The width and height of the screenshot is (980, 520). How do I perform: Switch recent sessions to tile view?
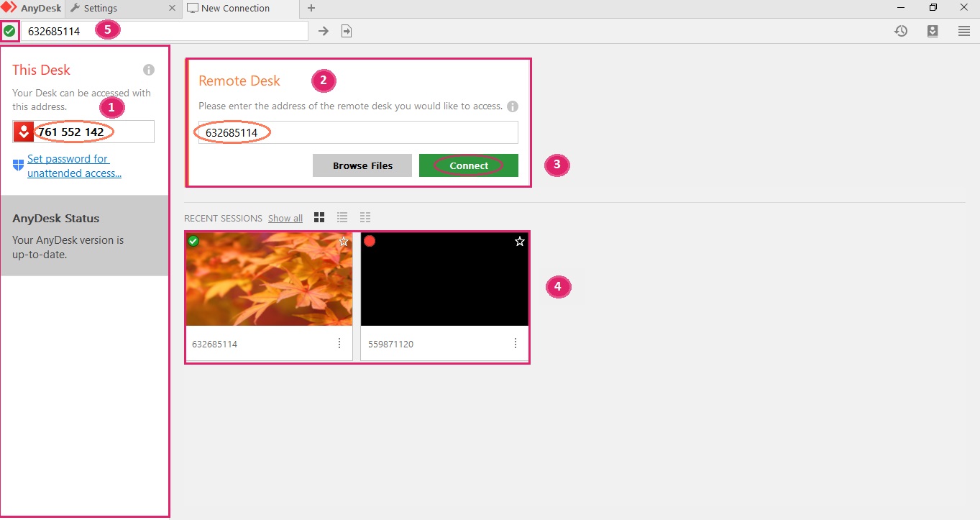(x=319, y=218)
